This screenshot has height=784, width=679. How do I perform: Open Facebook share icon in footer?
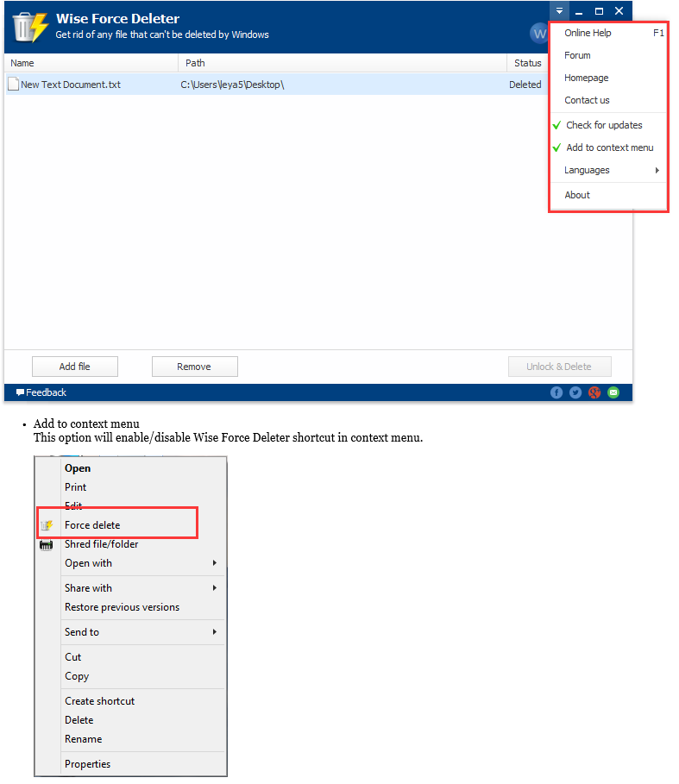pyautogui.click(x=556, y=392)
